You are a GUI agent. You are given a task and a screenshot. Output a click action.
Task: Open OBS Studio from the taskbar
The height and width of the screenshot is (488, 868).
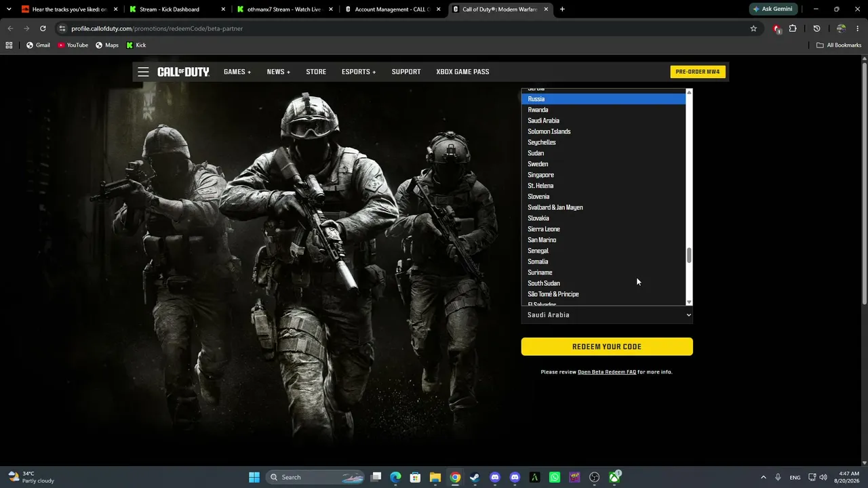pyautogui.click(x=595, y=477)
